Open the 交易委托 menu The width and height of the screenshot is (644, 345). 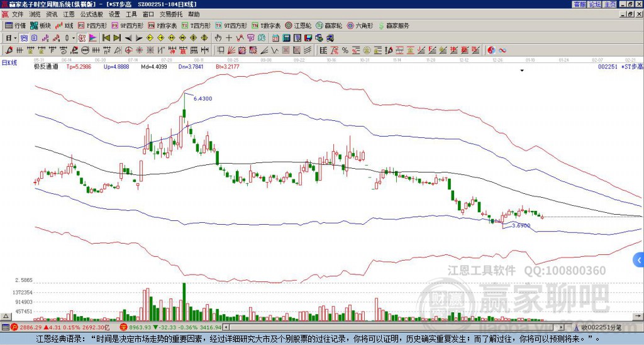coord(171,14)
